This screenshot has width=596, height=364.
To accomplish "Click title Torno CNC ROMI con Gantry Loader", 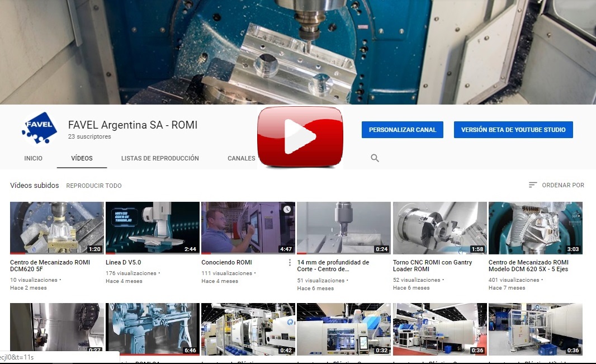I will pyautogui.click(x=433, y=266).
